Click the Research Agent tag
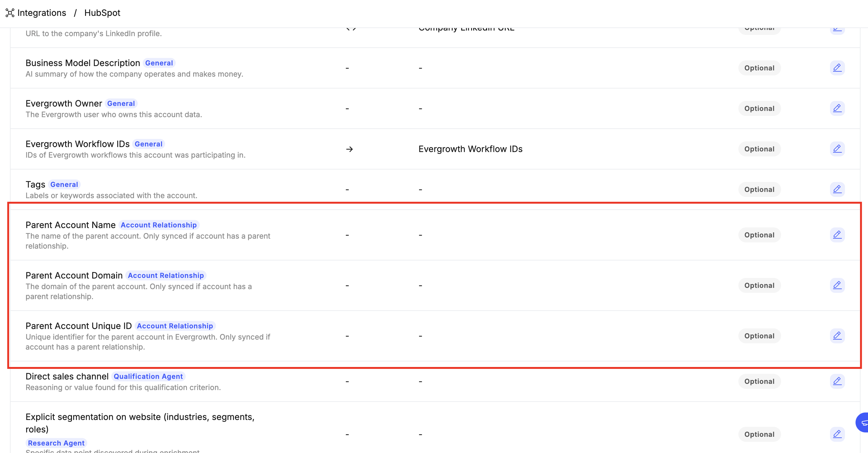This screenshot has width=868, height=453. (x=56, y=443)
